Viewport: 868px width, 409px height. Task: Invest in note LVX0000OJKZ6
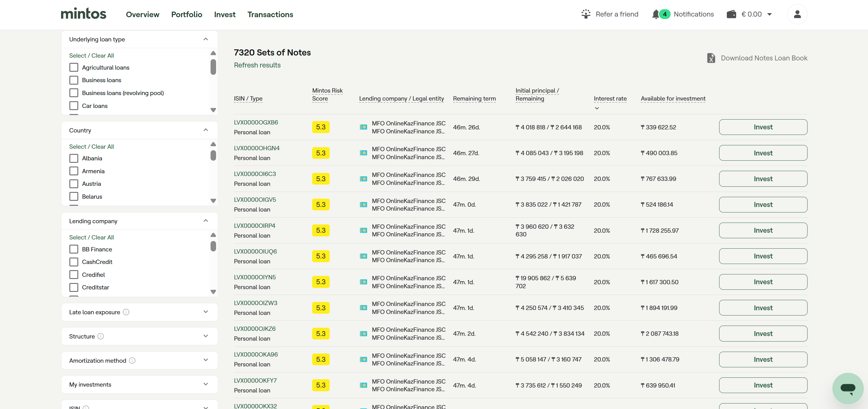[x=763, y=334]
